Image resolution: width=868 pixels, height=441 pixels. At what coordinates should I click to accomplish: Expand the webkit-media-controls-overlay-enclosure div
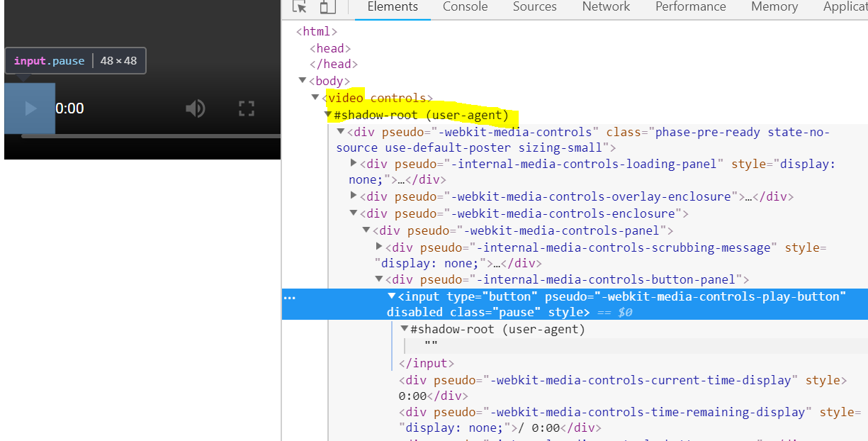click(x=354, y=196)
